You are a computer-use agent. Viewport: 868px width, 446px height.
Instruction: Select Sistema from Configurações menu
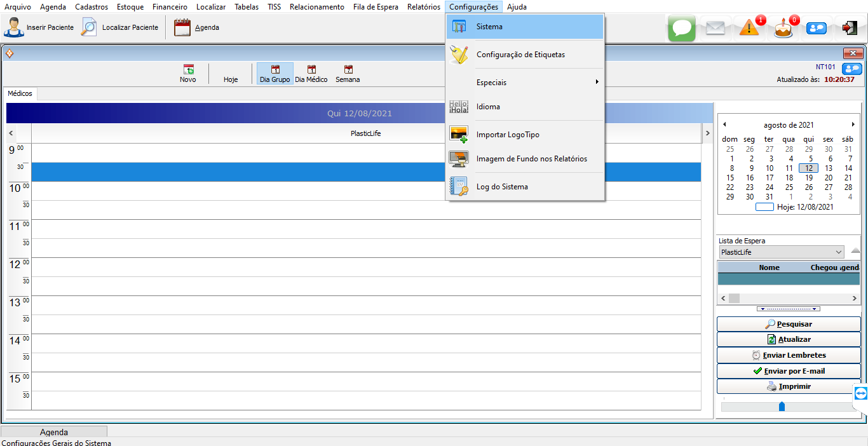525,27
